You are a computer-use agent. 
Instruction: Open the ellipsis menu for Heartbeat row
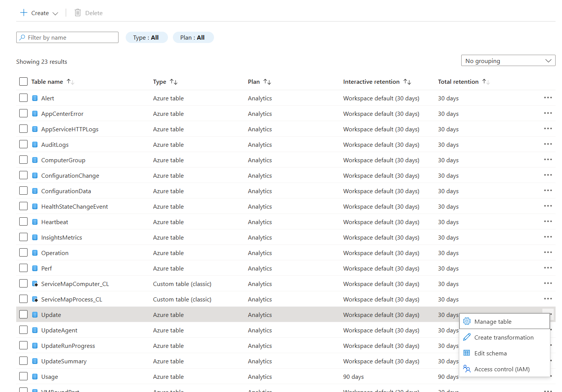tap(548, 221)
